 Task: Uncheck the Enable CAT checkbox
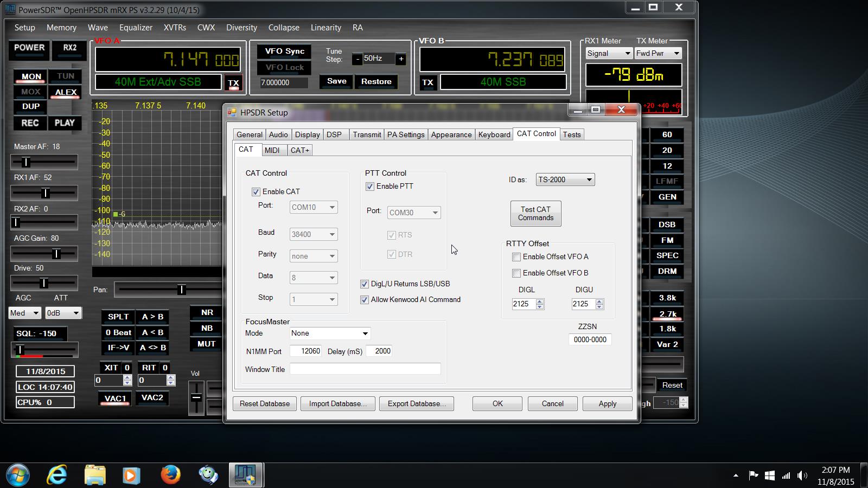[256, 192]
